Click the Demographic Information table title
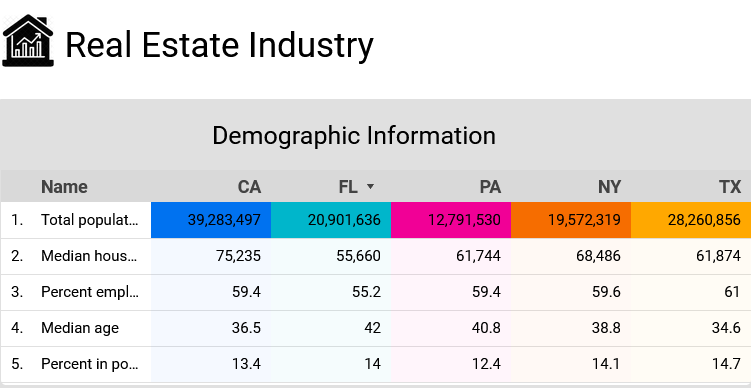This screenshot has height=388, width=751. point(354,136)
